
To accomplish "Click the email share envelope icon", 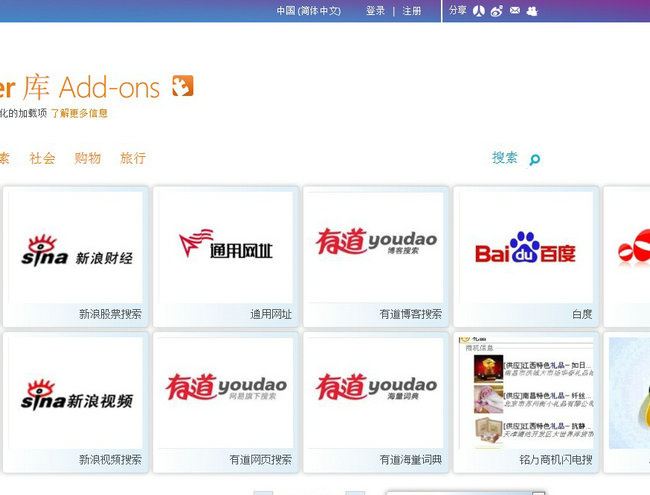I will 514,11.
